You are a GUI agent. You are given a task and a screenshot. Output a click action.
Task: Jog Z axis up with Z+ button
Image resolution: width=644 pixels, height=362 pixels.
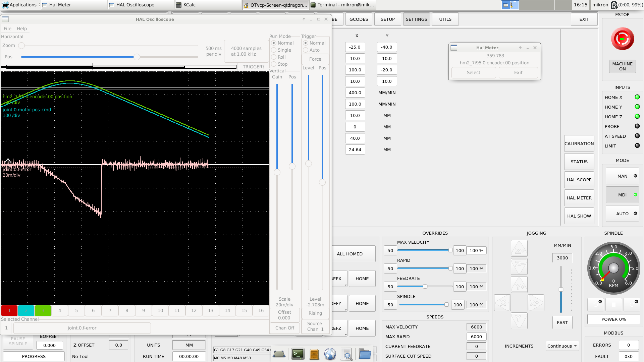coord(519,249)
